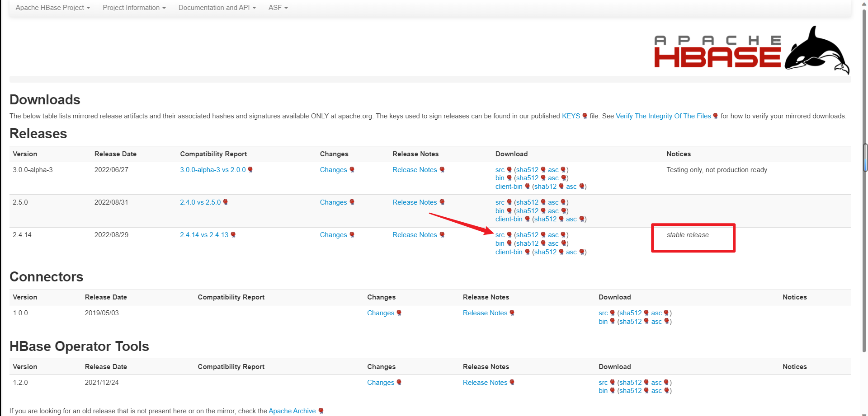The height and width of the screenshot is (416, 868).
Task: Open asc of Connectors 1.0.0 bin
Action: pos(656,322)
